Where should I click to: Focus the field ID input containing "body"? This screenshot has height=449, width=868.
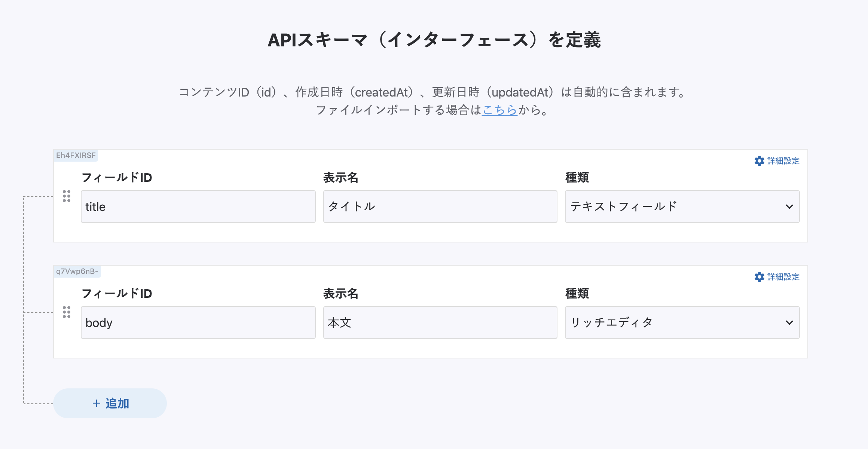click(198, 323)
